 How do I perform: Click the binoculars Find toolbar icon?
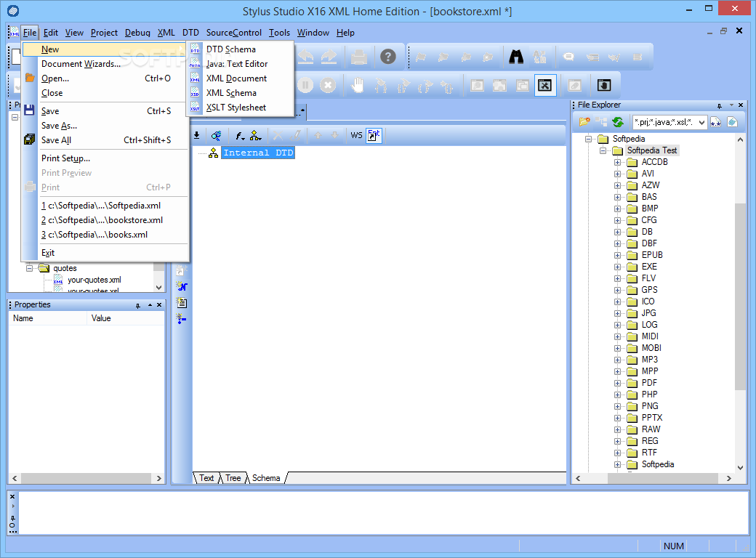point(516,57)
